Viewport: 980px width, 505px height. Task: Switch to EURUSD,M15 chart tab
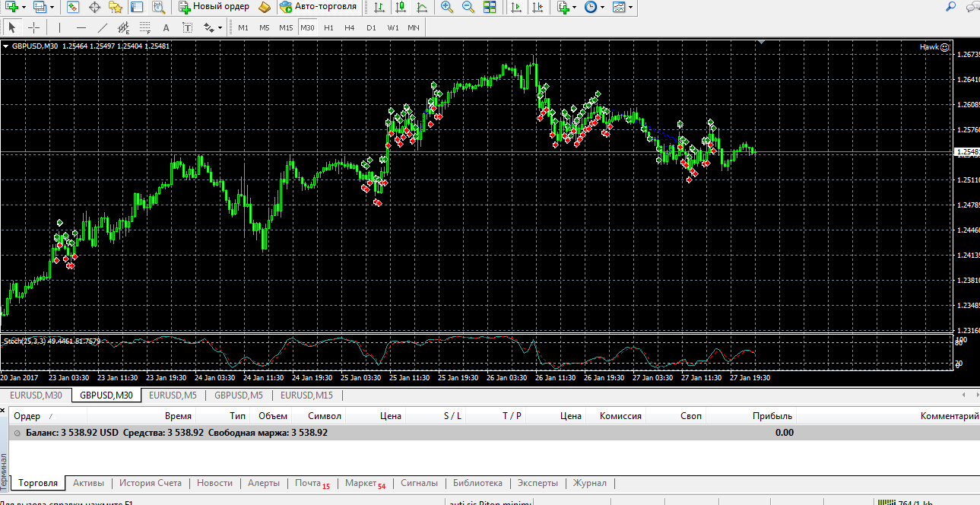[306, 395]
